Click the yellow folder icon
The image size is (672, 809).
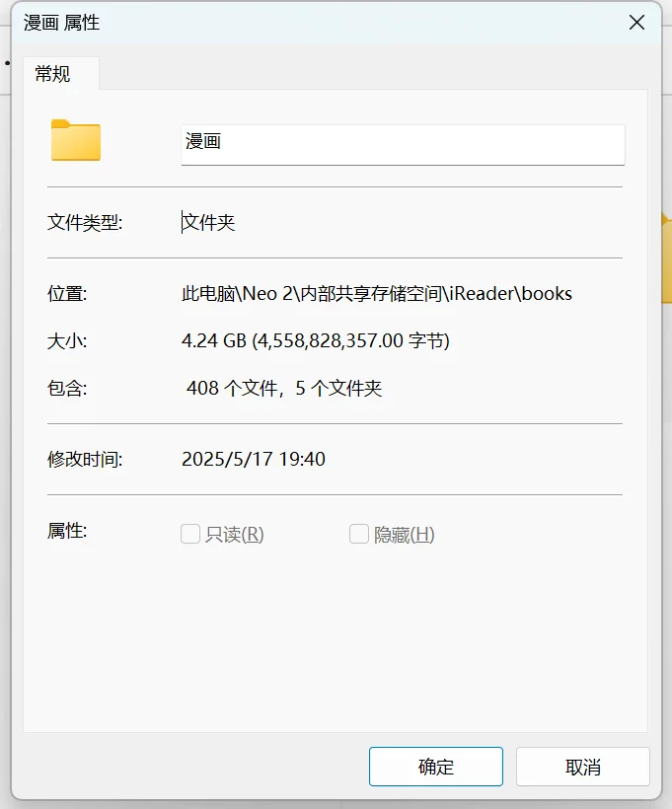pos(76,140)
